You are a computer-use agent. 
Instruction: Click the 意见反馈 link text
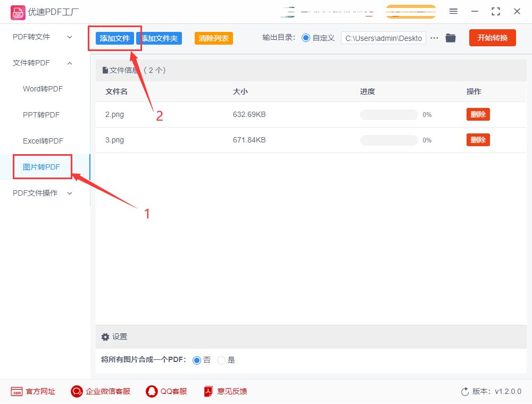232,391
